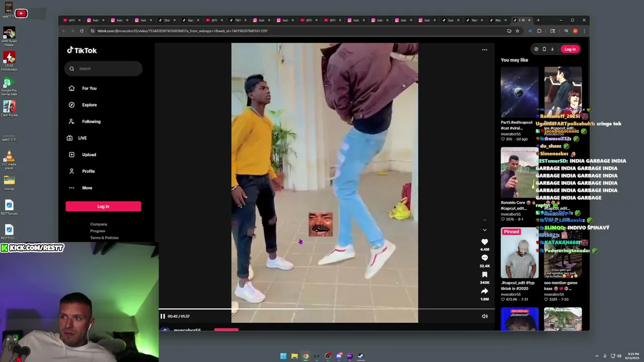Viewport: 644px width, 362px height.
Task: Open the Pinned #capcut_edit #fyp video thumbnail
Action: [519, 253]
